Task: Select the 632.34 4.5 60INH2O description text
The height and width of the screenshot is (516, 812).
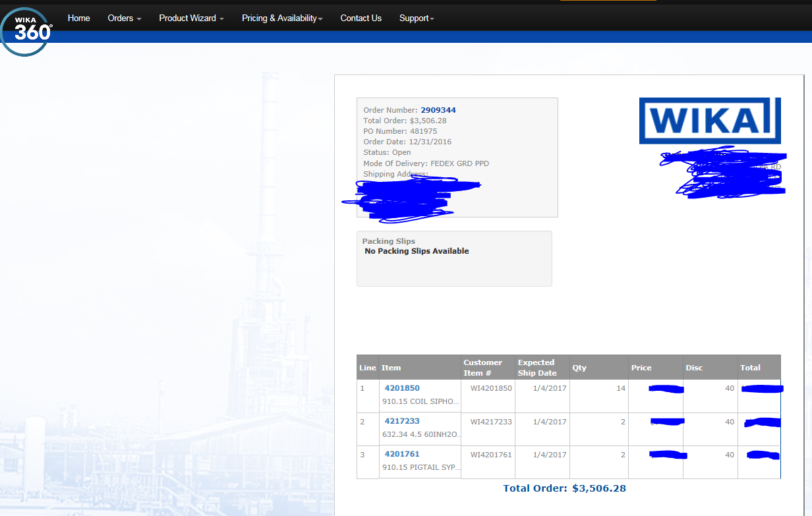Action: (422, 434)
